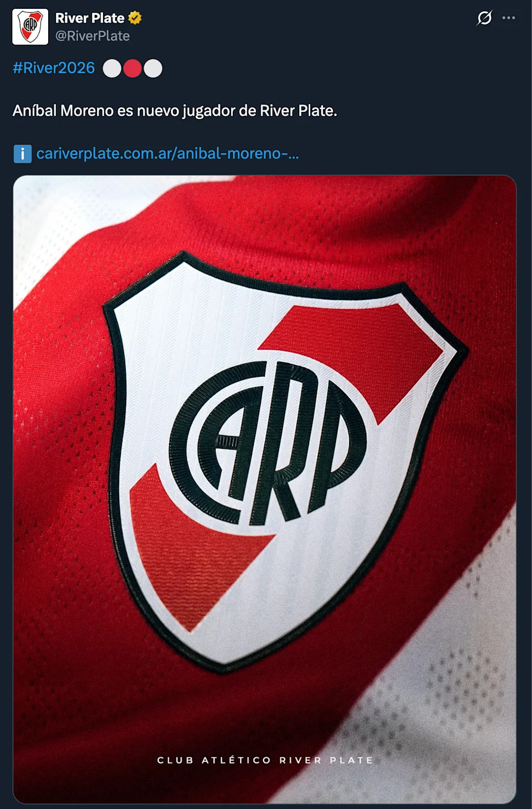Select the post text announcing the new player
532x809 pixels.
click(x=175, y=111)
